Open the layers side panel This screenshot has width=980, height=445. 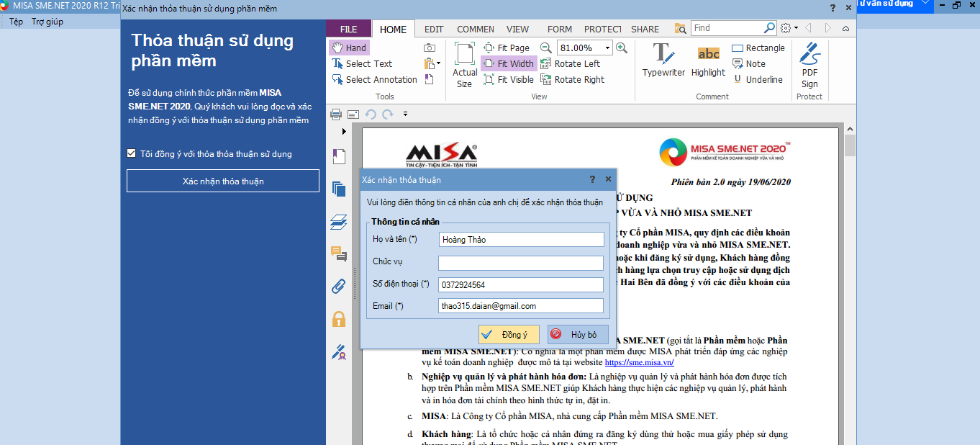point(338,221)
